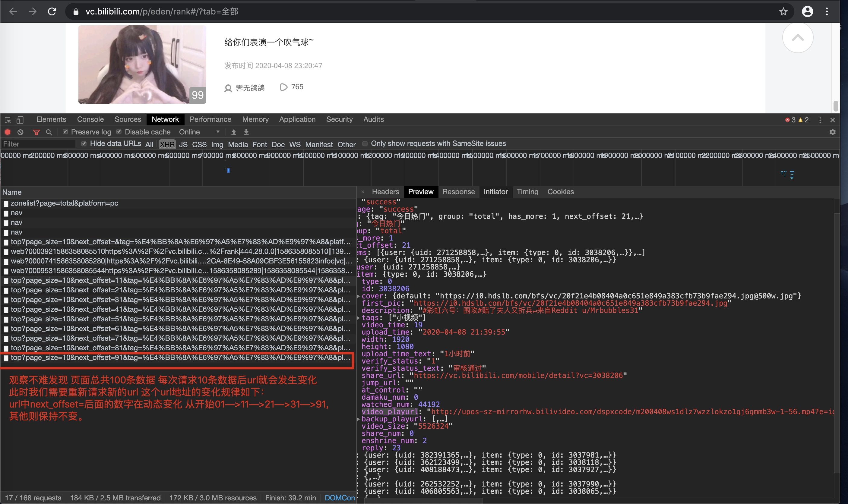Click the Filter text input
The image size is (848, 504).
[38, 144]
